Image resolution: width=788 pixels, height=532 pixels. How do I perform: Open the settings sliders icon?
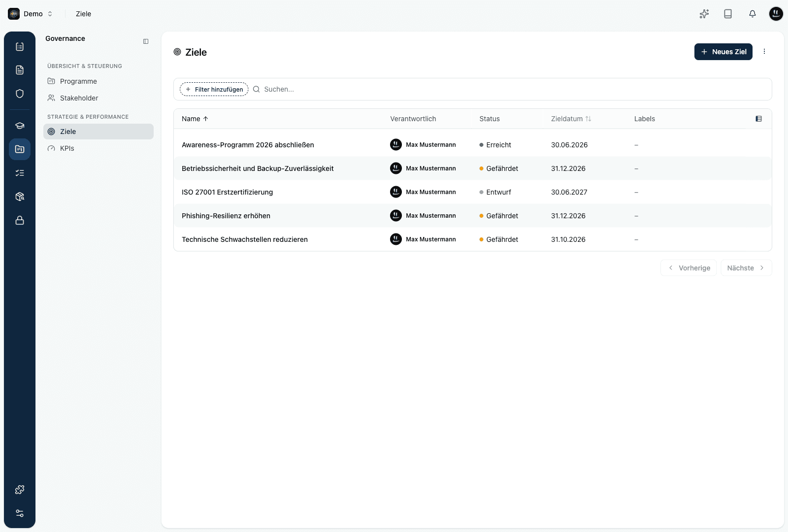20,513
